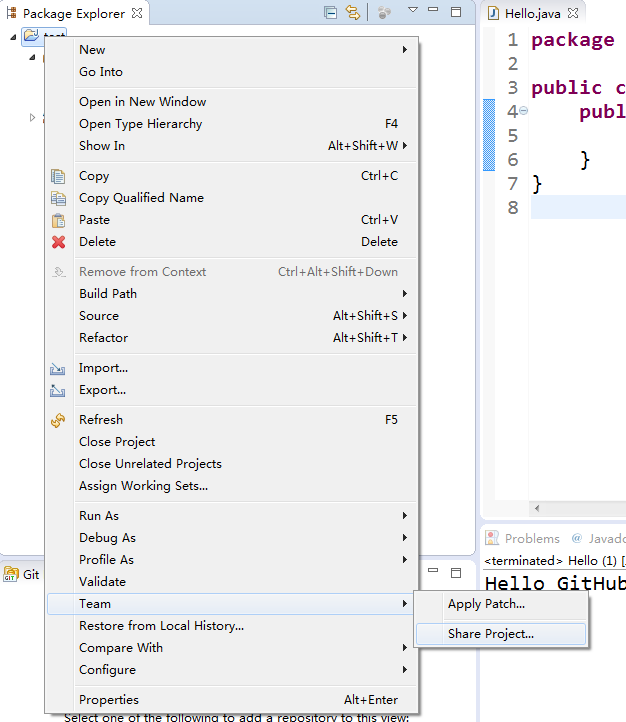Click Export... in the context menu

pyautogui.click(x=102, y=390)
